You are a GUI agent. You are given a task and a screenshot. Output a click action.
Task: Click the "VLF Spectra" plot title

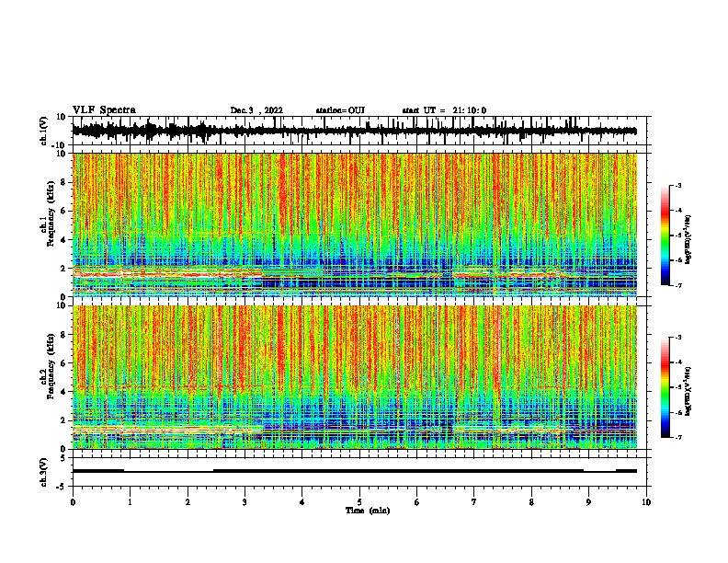tap(104, 110)
